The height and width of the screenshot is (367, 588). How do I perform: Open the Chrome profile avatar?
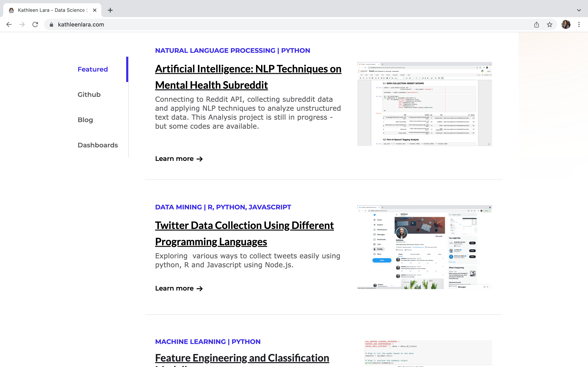pyautogui.click(x=566, y=24)
